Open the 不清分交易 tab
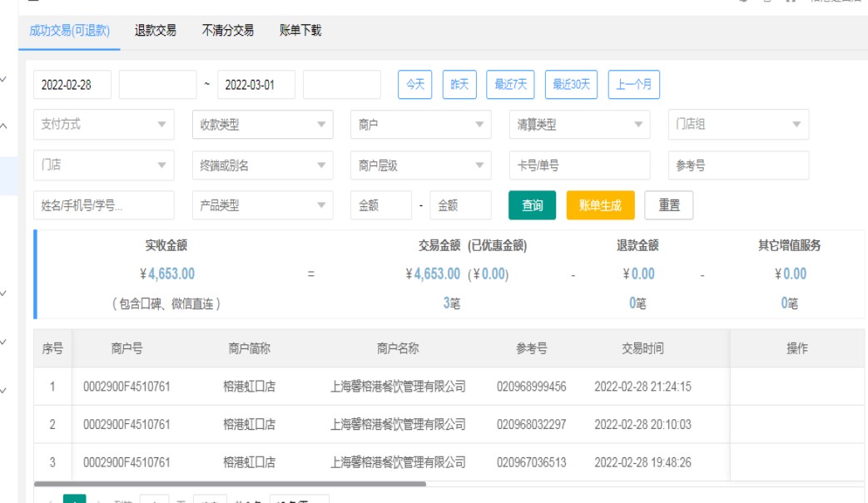The width and height of the screenshot is (868, 503). pos(228,31)
